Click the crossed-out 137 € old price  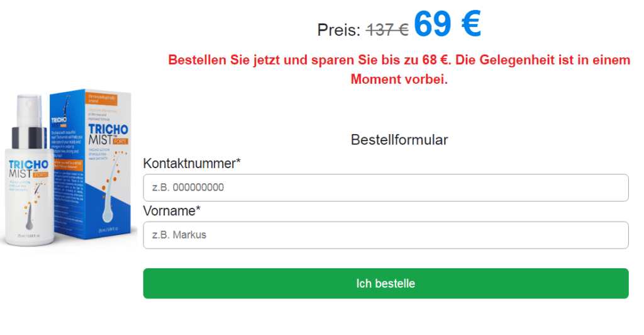(x=387, y=29)
